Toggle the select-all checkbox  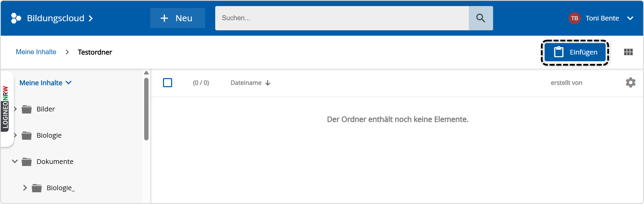tap(167, 82)
